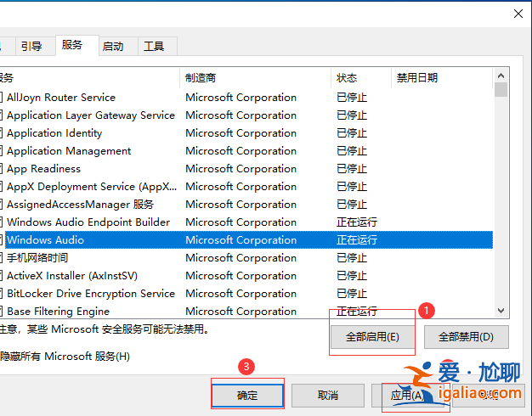Select the AppX Deployment Service row
532x416 pixels.
tap(246, 187)
